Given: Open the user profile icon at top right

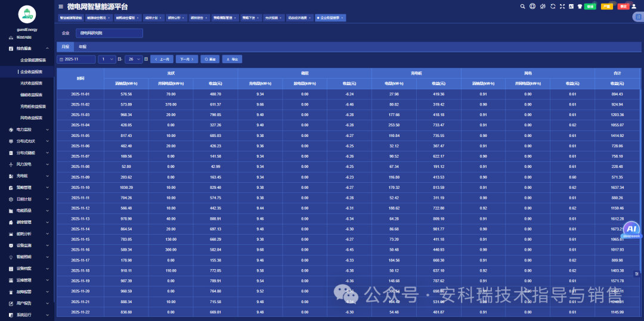Looking at the screenshot, I should [634, 6].
